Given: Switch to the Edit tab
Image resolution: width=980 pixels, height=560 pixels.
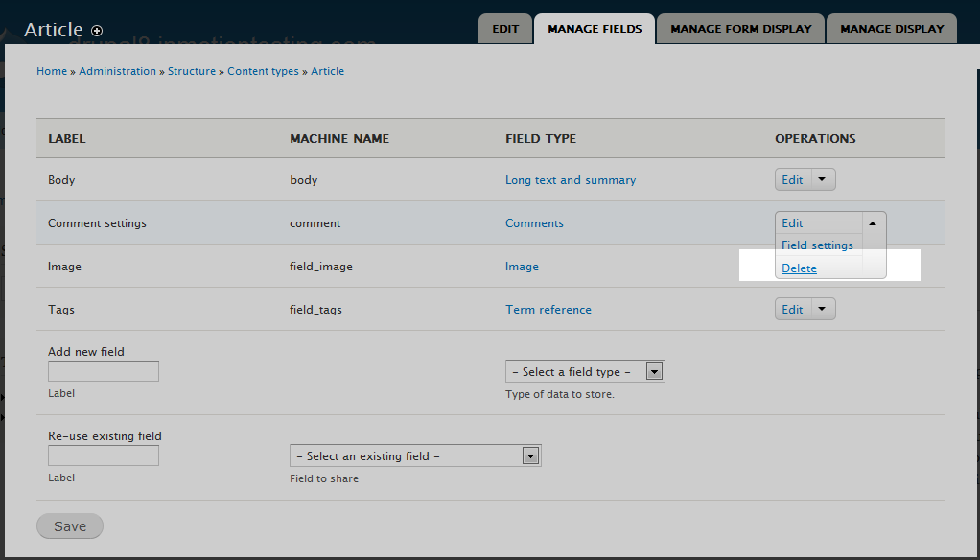Looking at the screenshot, I should [505, 29].
